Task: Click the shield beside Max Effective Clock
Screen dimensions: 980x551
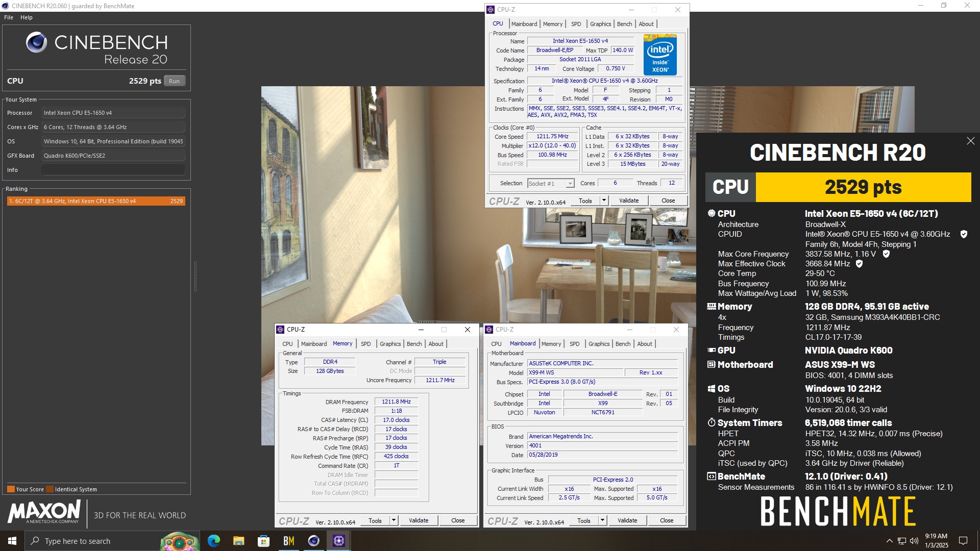Action: tap(859, 264)
